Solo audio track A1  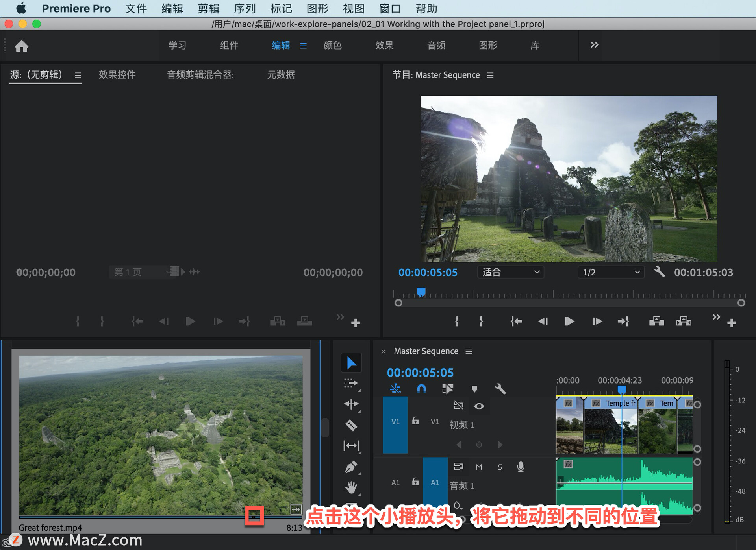(x=500, y=467)
